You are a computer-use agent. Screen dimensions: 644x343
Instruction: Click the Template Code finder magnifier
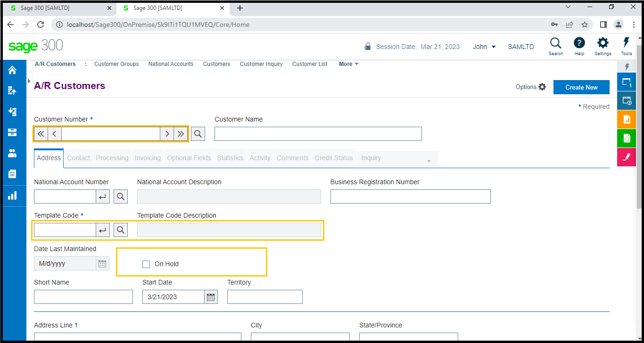[121, 230]
